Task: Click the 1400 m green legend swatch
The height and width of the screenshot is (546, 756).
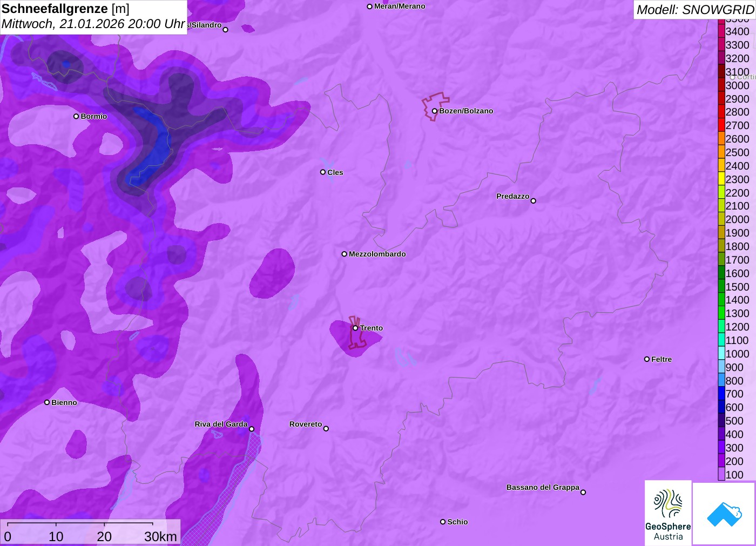Action: (x=721, y=300)
